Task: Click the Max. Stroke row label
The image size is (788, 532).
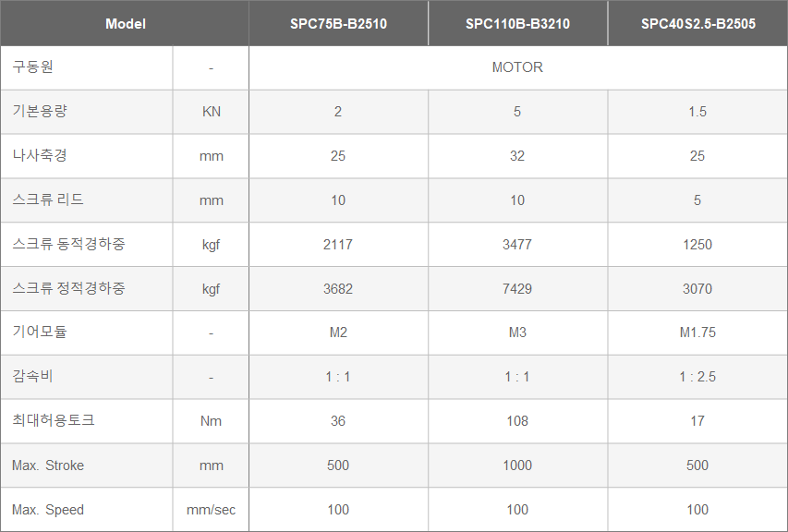Action: point(48,465)
